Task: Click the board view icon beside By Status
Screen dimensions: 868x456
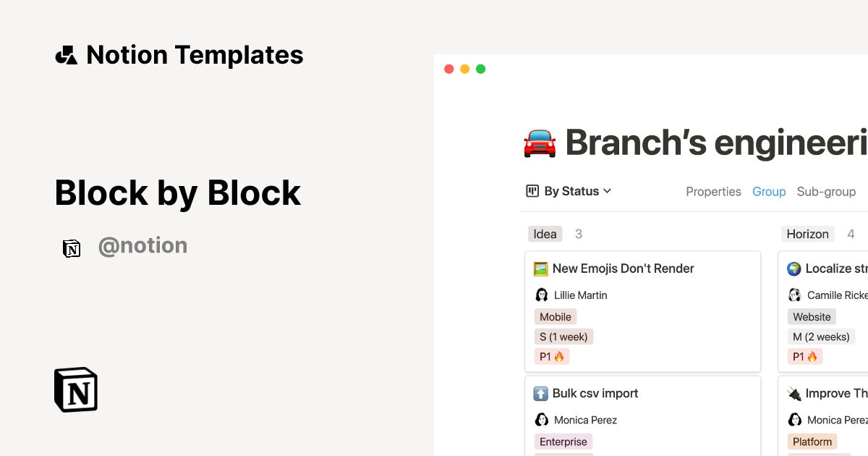Action: tap(533, 190)
